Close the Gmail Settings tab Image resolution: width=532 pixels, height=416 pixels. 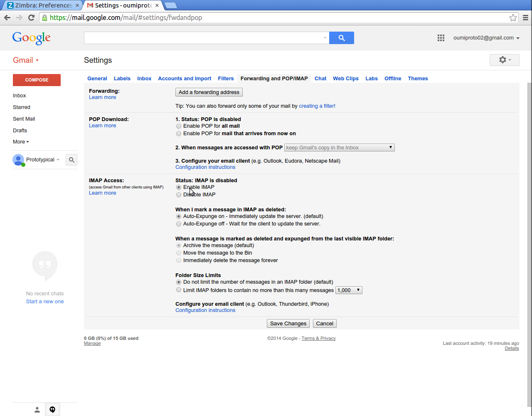click(157, 5)
